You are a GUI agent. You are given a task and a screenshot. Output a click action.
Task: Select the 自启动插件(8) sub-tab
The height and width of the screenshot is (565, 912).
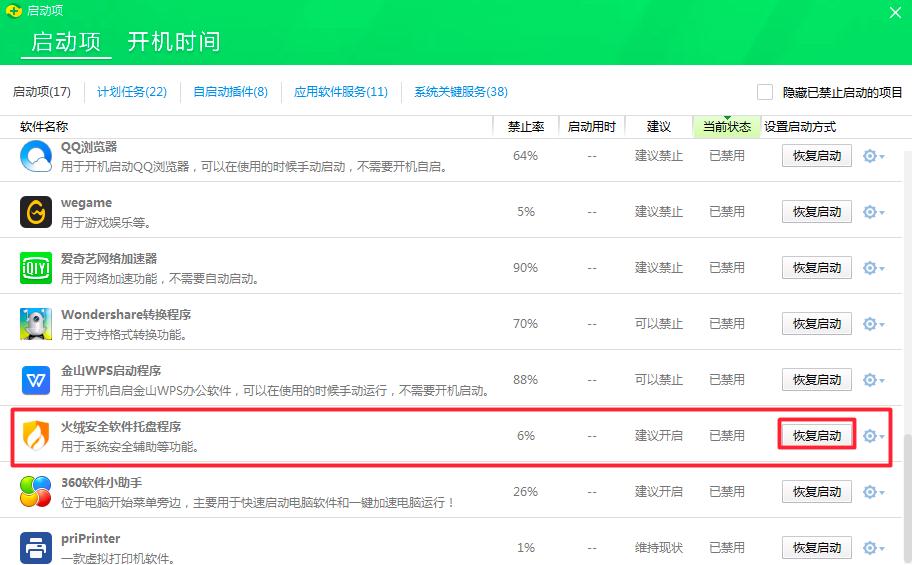point(231,92)
